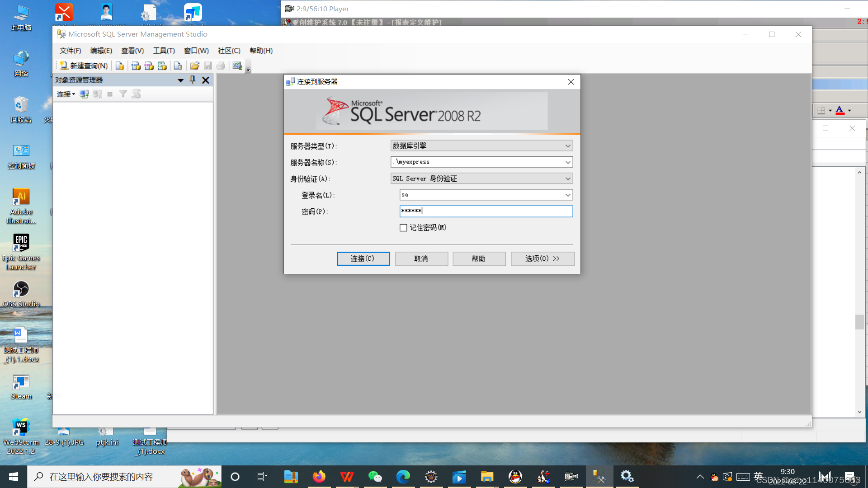Click scroll up arrow in background window scrollbar
Image resolution: width=868 pixels, height=488 pixels.
860,173
